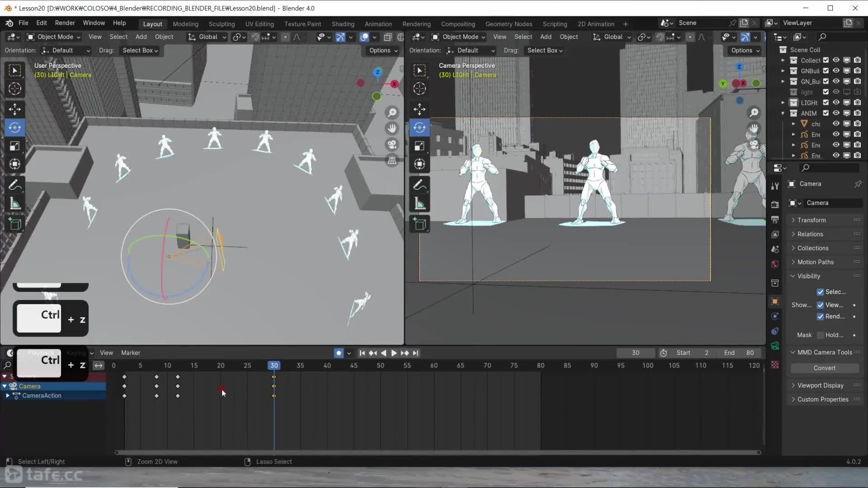Hide the LIGHt collection in viewport

point(836,103)
